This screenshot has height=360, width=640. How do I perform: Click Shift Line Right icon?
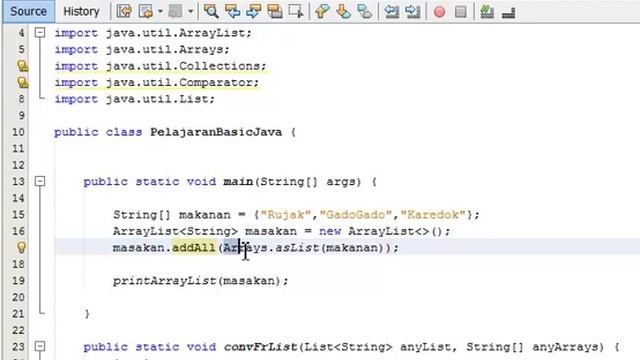413,11
